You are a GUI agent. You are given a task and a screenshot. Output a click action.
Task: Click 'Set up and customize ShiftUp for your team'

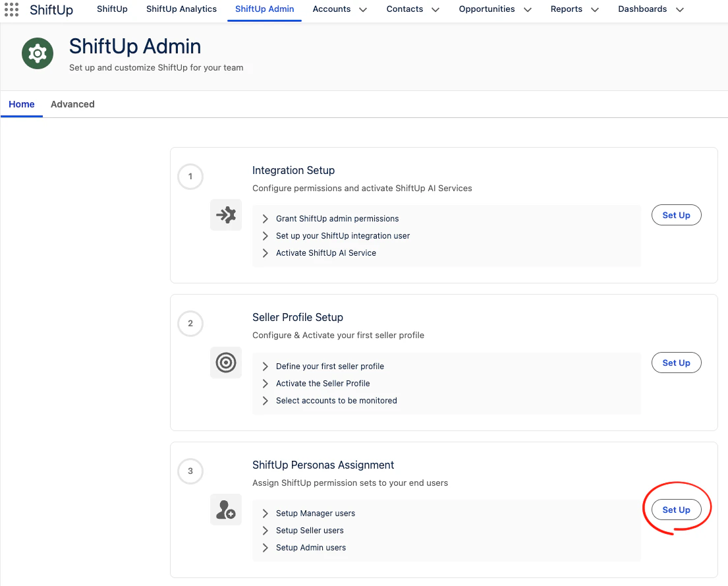156,67
